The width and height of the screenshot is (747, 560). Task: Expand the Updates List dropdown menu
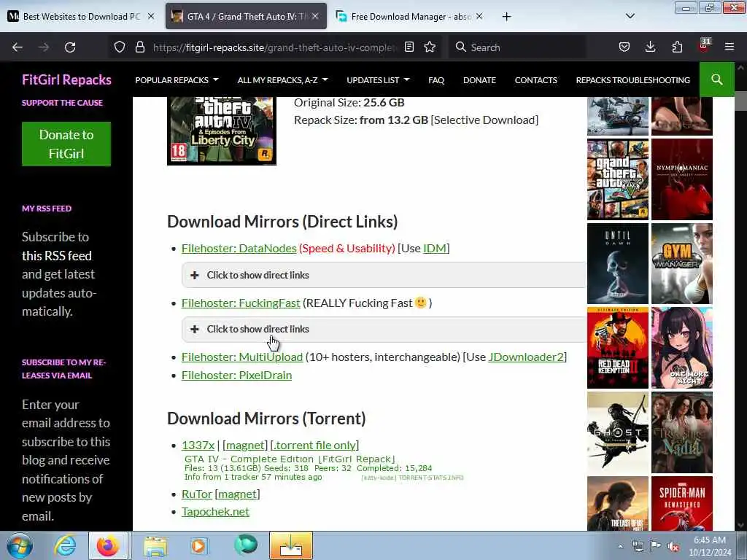pyautogui.click(x=378, y=80)
